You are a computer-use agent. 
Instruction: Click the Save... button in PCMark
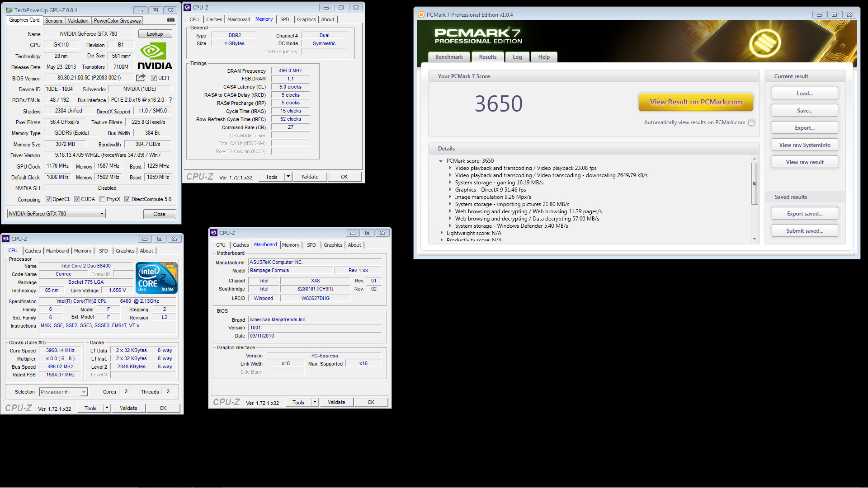805,111
